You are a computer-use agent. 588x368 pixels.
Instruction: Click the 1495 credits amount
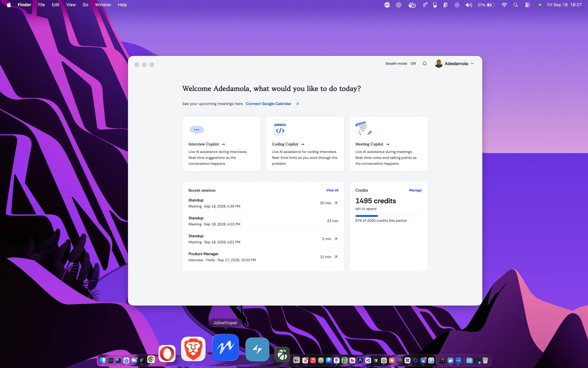pos(375,201)
